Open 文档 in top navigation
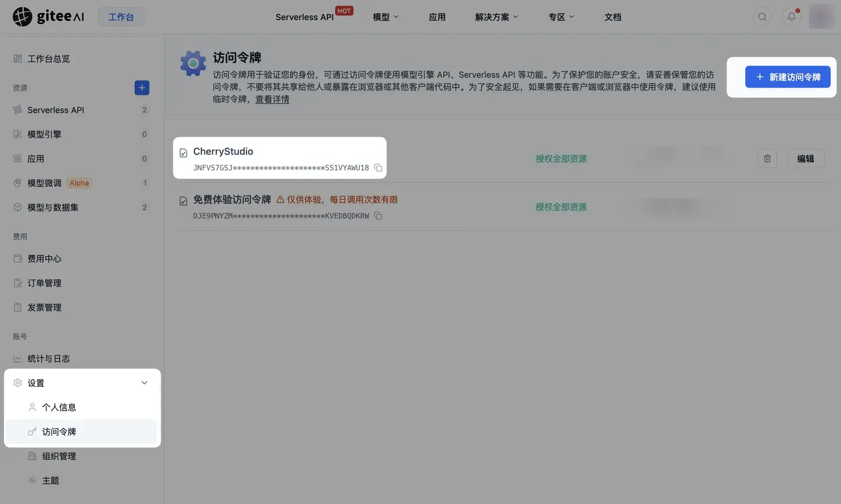 613,17
